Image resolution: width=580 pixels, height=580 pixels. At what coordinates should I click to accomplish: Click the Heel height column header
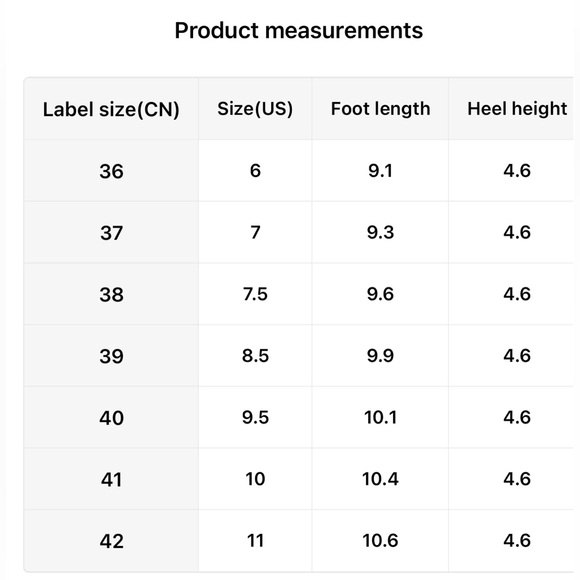click(514, 109)
